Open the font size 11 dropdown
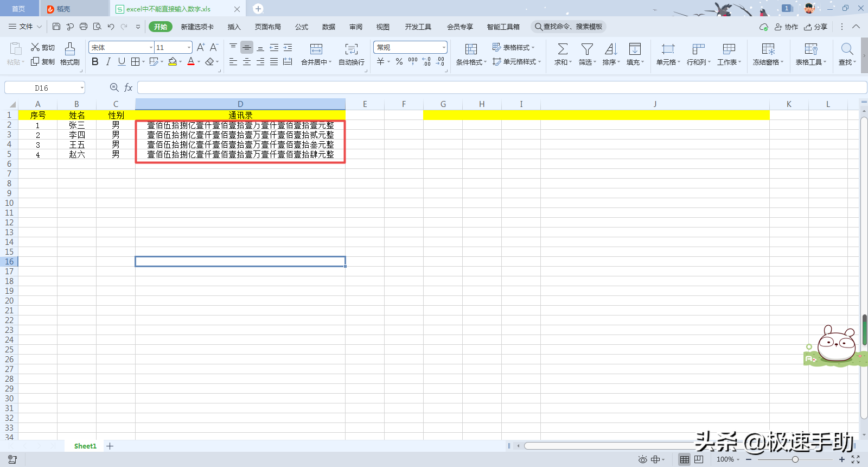Viewport: 868px width, 467px height. point(189,48)
